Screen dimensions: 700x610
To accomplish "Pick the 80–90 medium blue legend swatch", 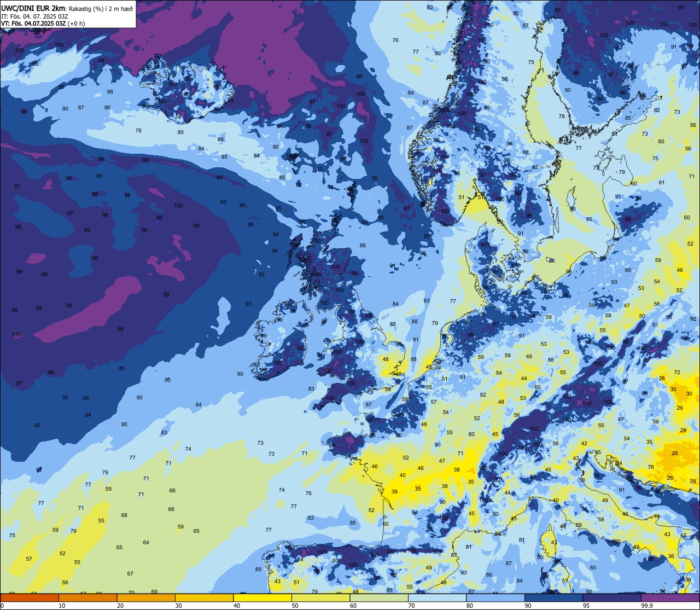I will 495,597.
